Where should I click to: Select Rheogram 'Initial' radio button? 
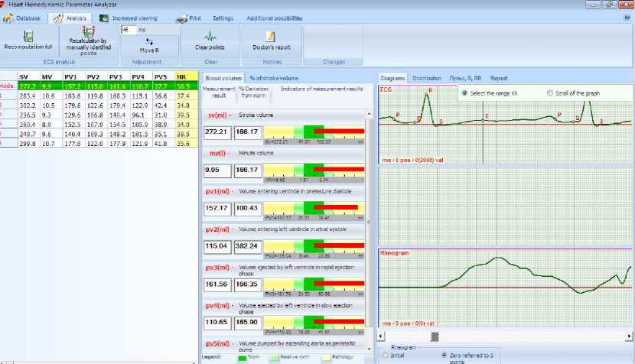(x=384, y=355)
